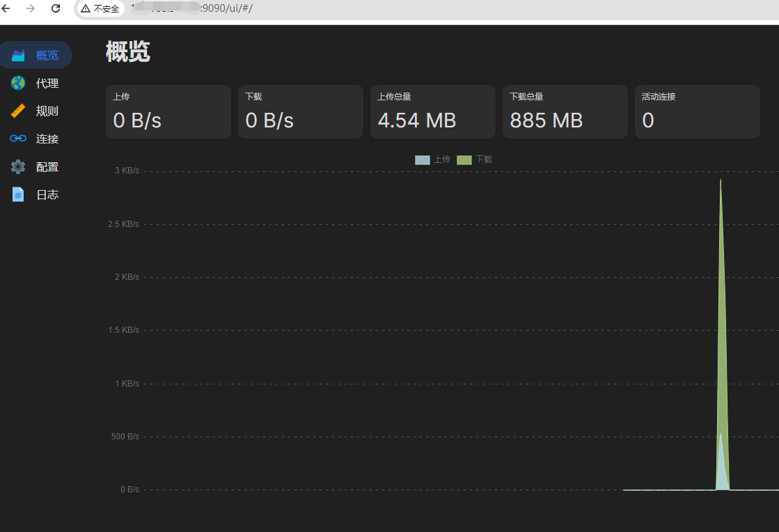Click the browser forward arrow

[x=31, y=8]
